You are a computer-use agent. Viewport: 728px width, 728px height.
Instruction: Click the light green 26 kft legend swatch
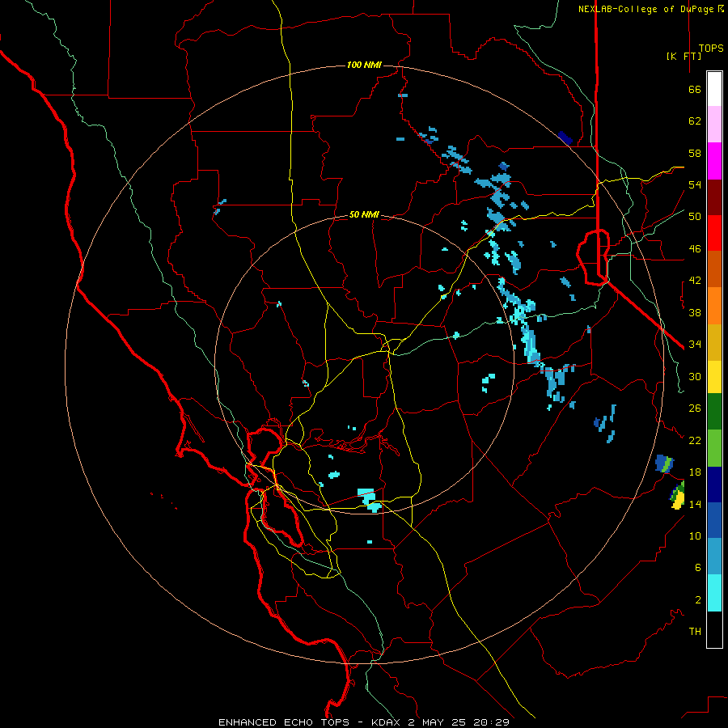click(x=714, y=448)
